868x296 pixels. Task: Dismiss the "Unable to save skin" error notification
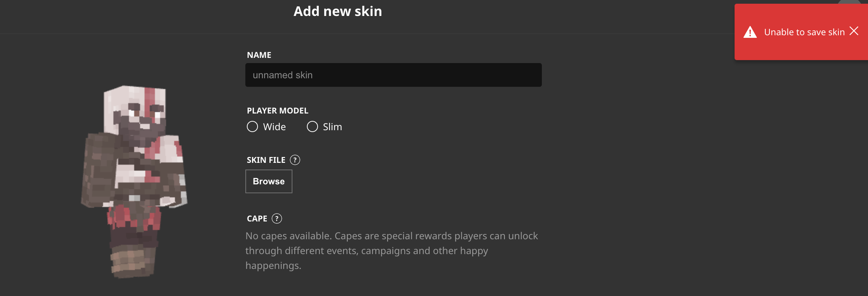[x=854, y=31]
